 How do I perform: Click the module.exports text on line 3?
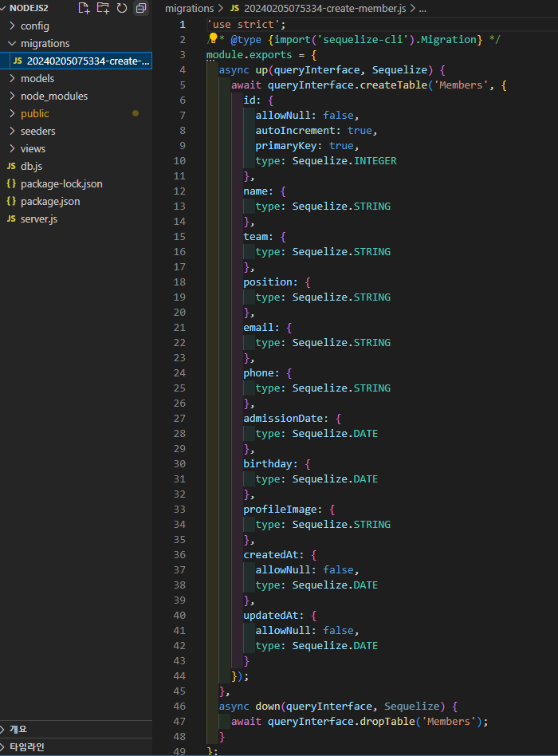(x=250, y=54)
